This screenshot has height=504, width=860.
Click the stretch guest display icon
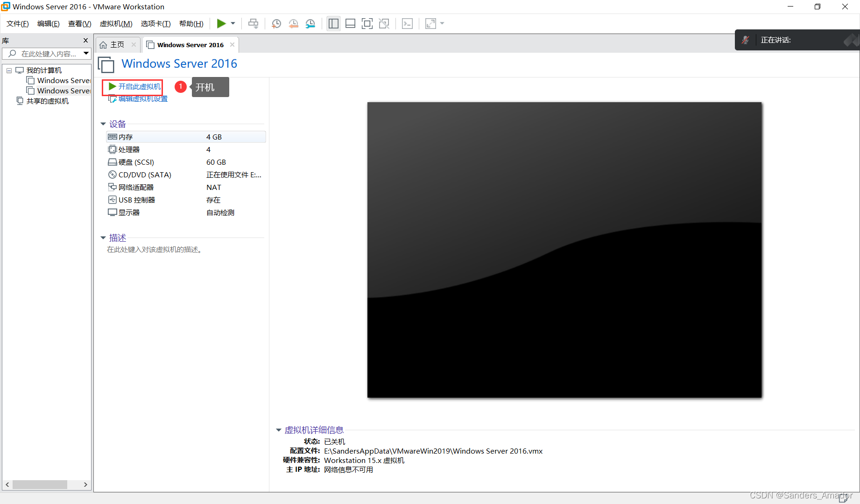430,23
